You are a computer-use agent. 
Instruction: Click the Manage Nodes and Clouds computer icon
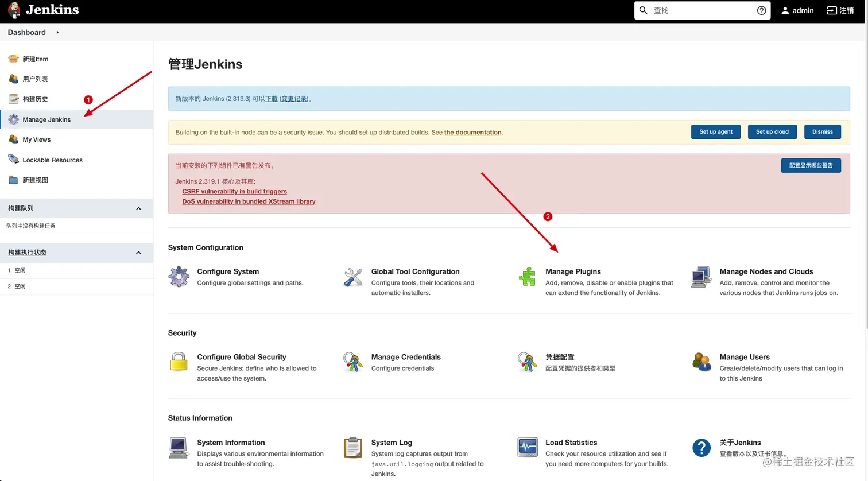(701, 277)
